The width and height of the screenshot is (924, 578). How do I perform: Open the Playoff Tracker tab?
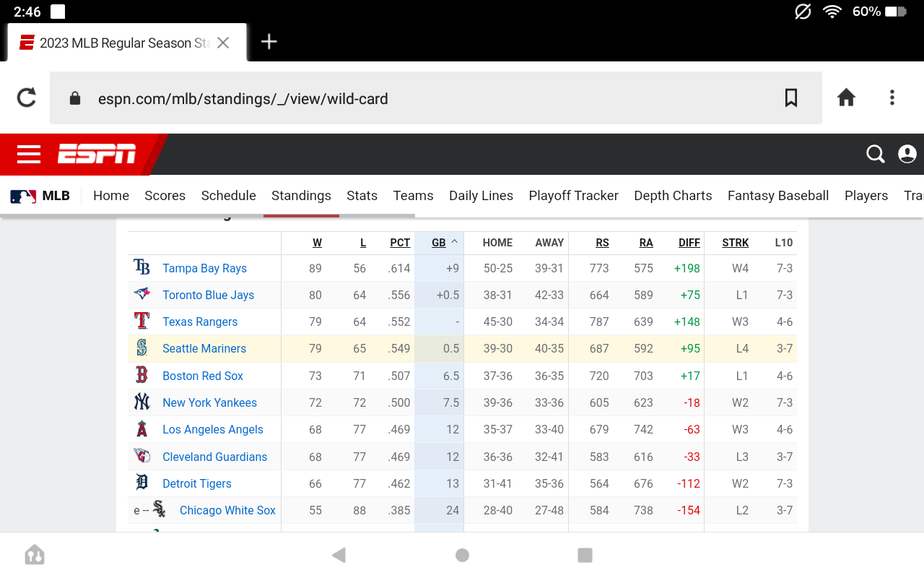tap(573, 196)
